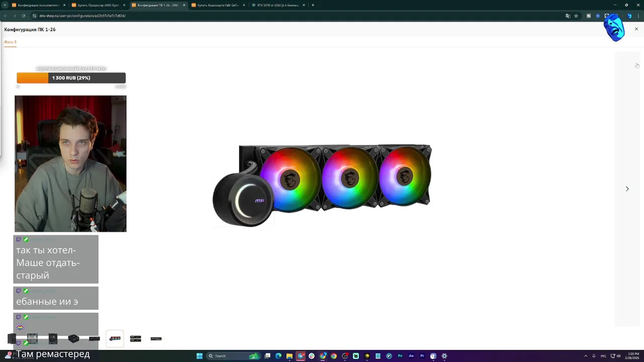644x362 pixels.
Task: Switch to RTX 5070 vs 5080 tab
Action: 278,5
